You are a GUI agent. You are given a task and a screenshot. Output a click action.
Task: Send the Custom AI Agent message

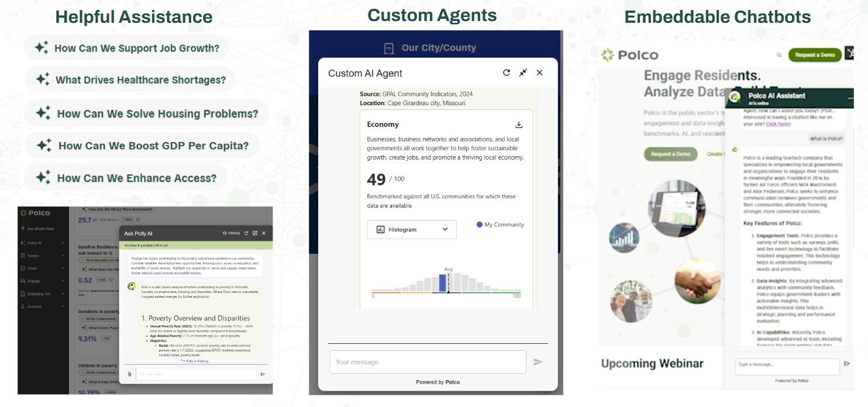tap(538, 362)
